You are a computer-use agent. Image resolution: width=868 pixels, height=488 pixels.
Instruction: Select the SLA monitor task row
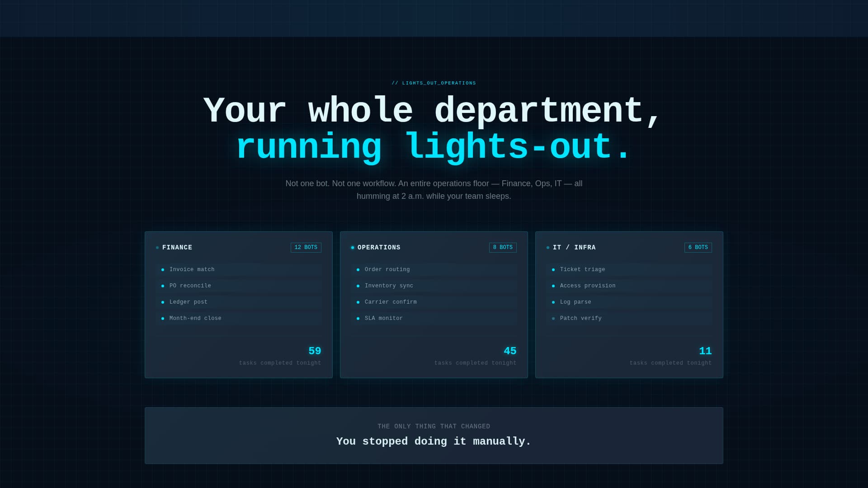coord(434,319)
